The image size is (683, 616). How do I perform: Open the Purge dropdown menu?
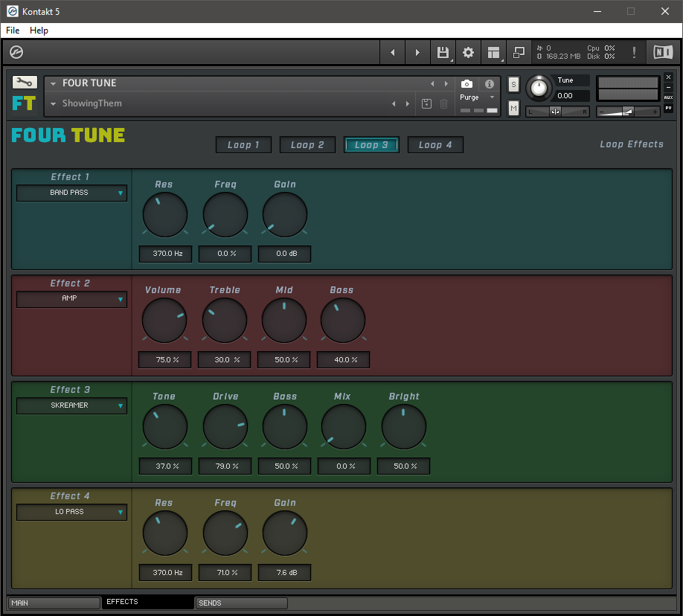click(x=476, y=97)
